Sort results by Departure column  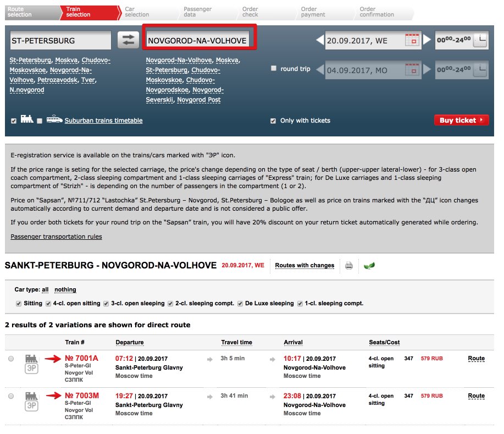[130, 342]
